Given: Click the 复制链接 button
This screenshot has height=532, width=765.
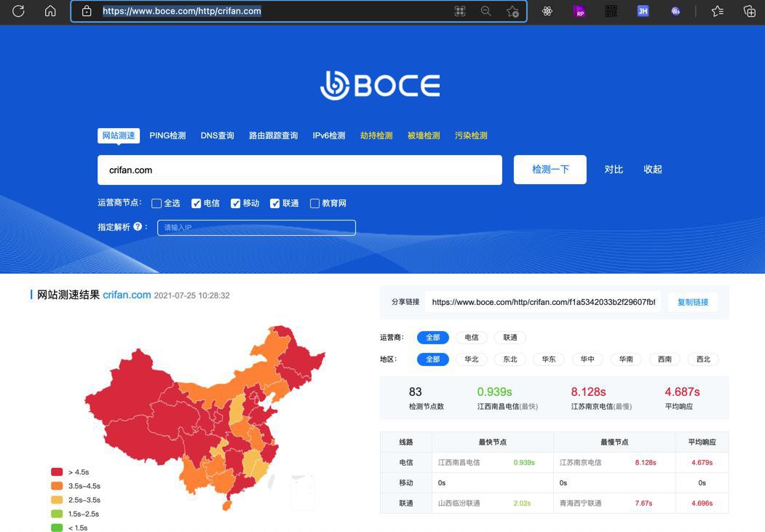Looking at the screenshot, I should tap(693, 302).
